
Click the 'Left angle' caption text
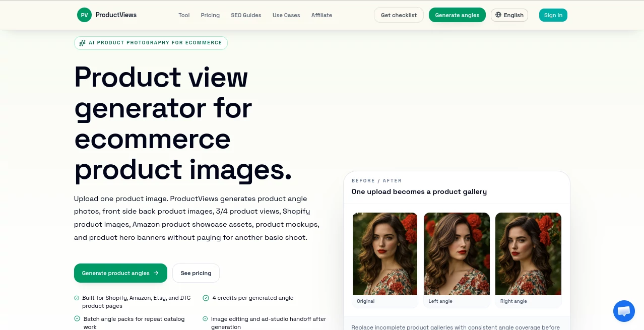pyautogui.click(x=440, y=301)
